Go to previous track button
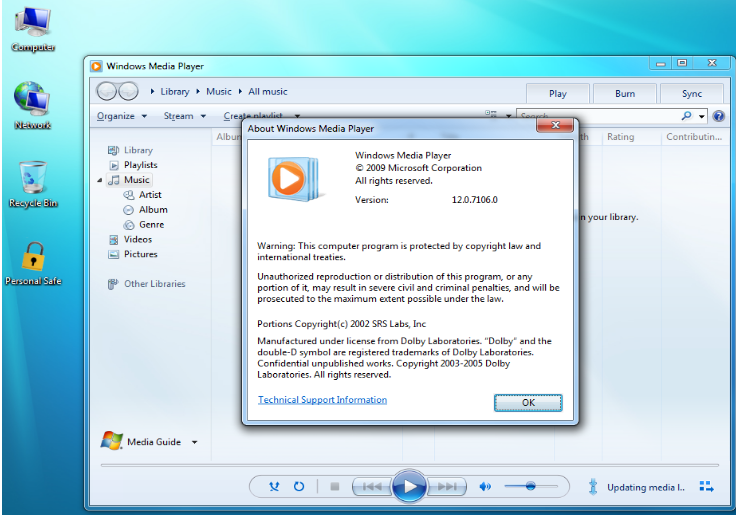This screenshot has width=736, height=515. [372, 486]
